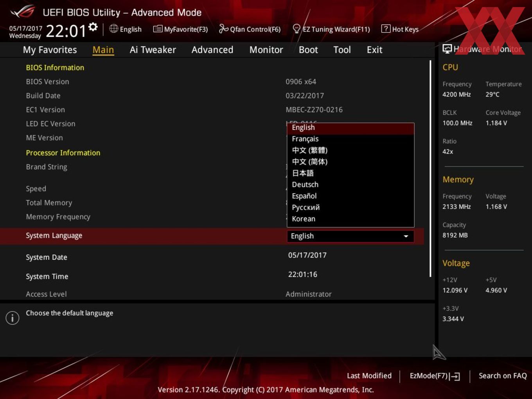Click +3.3V 3.344 V reading
This screenshot has height=399, width=532.
[453, 319]
